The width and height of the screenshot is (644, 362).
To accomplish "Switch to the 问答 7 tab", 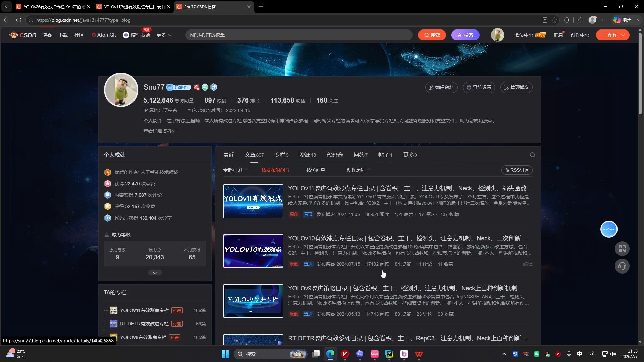I will coord(361,155).
